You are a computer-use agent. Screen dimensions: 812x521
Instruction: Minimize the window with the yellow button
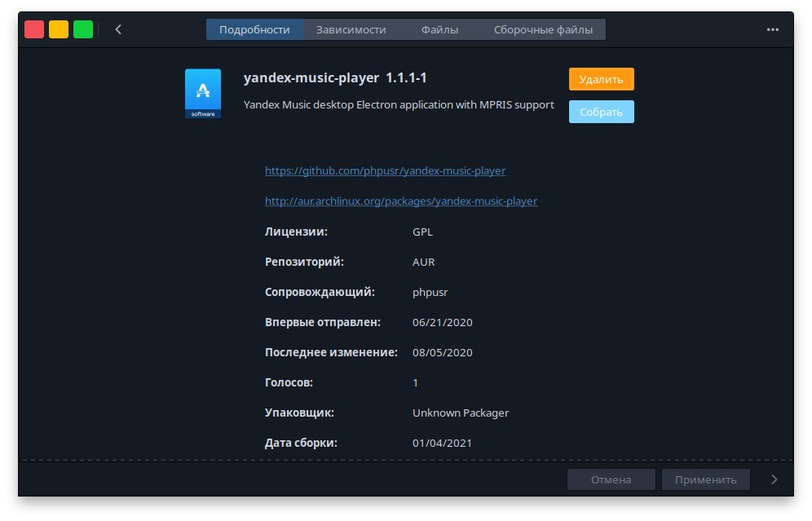click(59, 29)
